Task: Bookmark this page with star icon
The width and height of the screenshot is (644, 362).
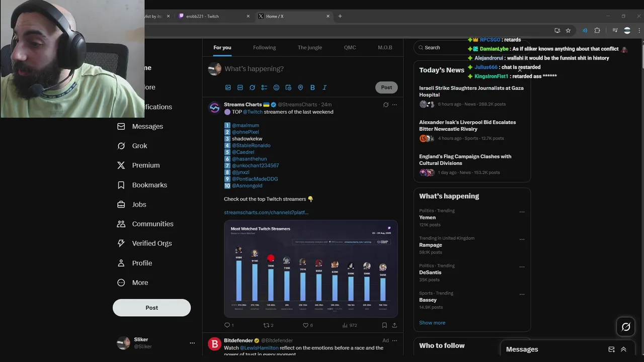Action: (568, 31)
